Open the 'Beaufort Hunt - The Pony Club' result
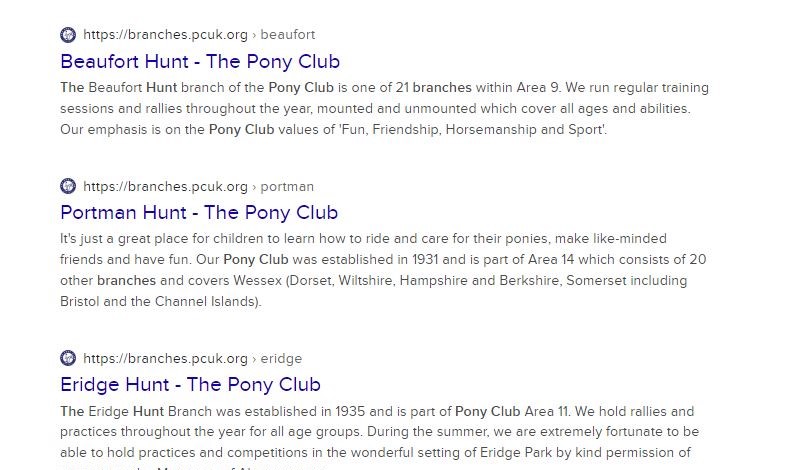 click(x=200, y=61)
